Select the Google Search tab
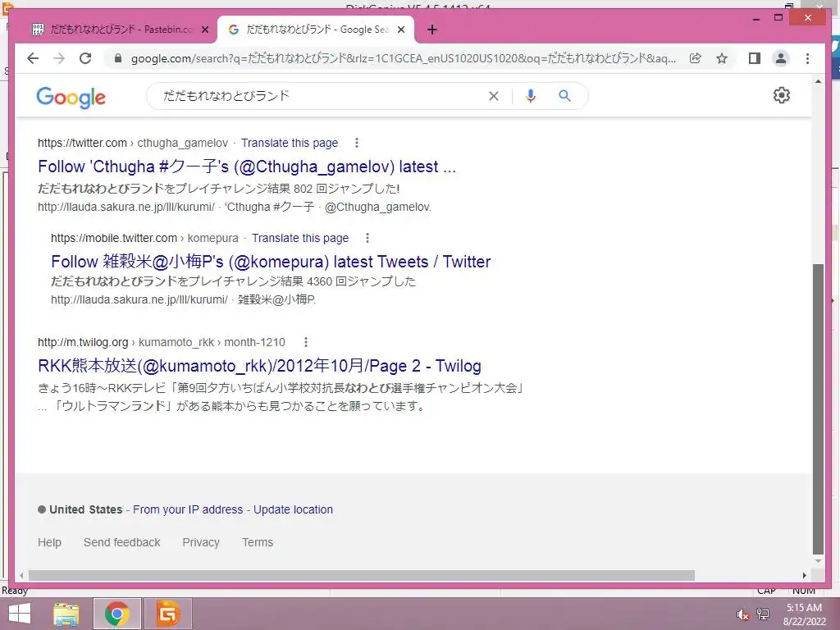Screen dimensions: 840x630 (316, 30)
